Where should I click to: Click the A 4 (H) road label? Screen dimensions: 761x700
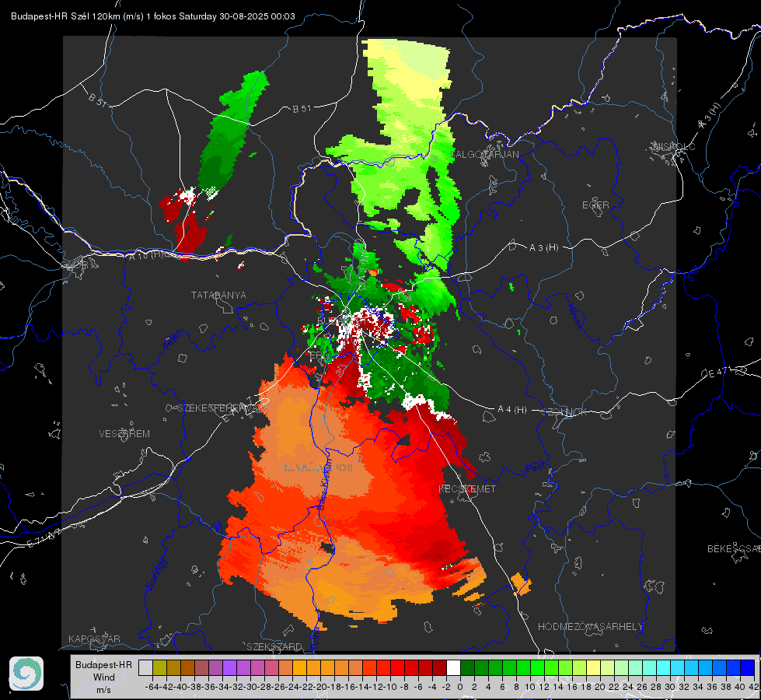pyautogui.click(x=512, y=410)
